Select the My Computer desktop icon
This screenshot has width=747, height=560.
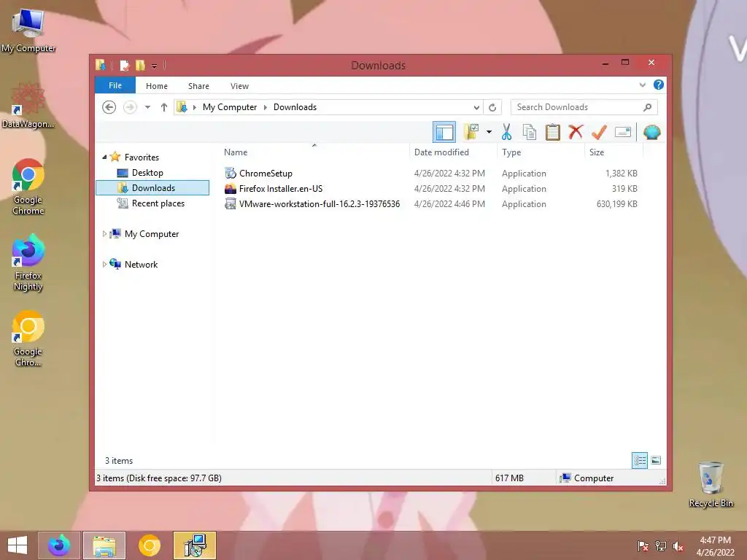(28, 31)
